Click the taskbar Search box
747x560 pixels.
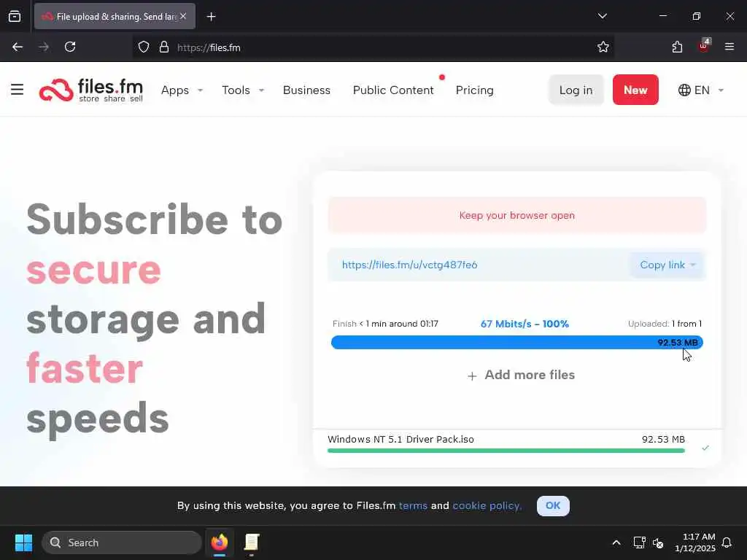pyautogui.click(x=122, y=542)
